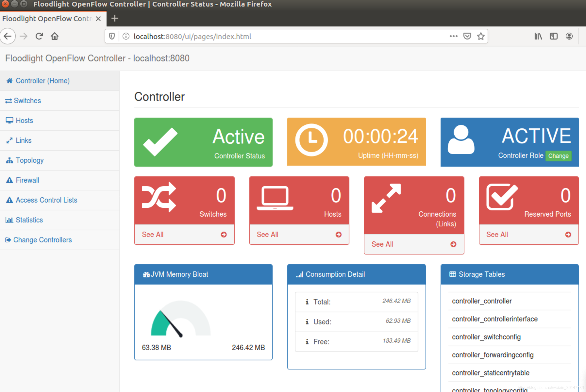Open the Firefox Library icon
The height and width of the screenshot is (392, 586).
(538, 36)
